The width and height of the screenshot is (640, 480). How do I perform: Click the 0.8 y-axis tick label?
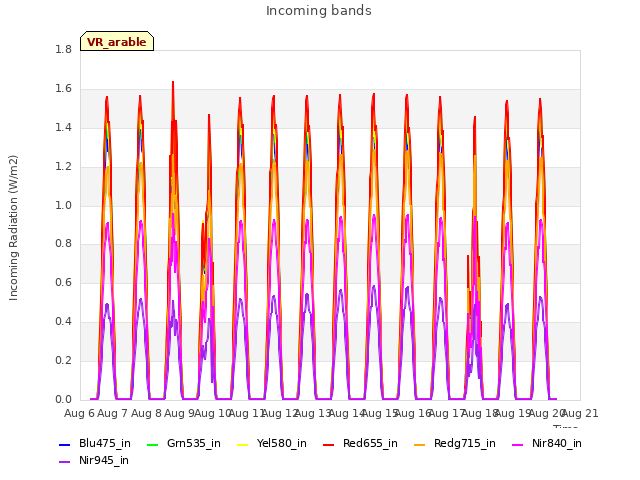click(63, 244)
